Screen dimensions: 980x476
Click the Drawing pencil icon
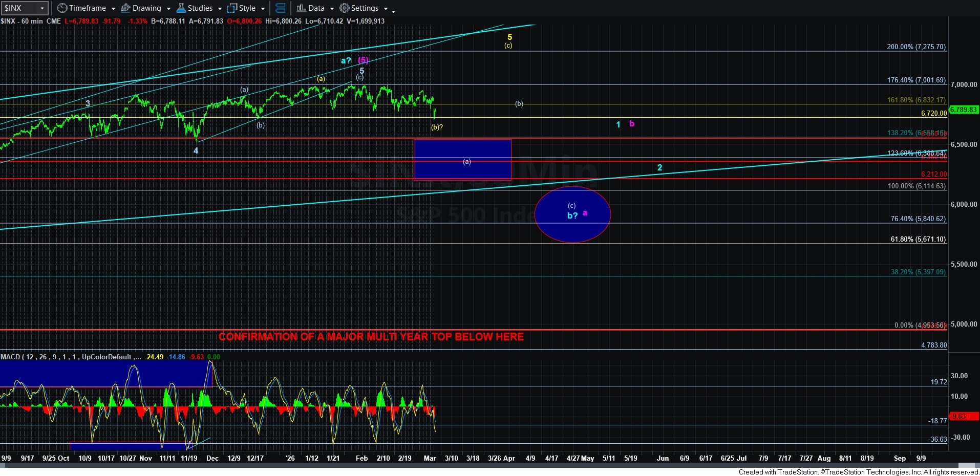pos(125,8)
